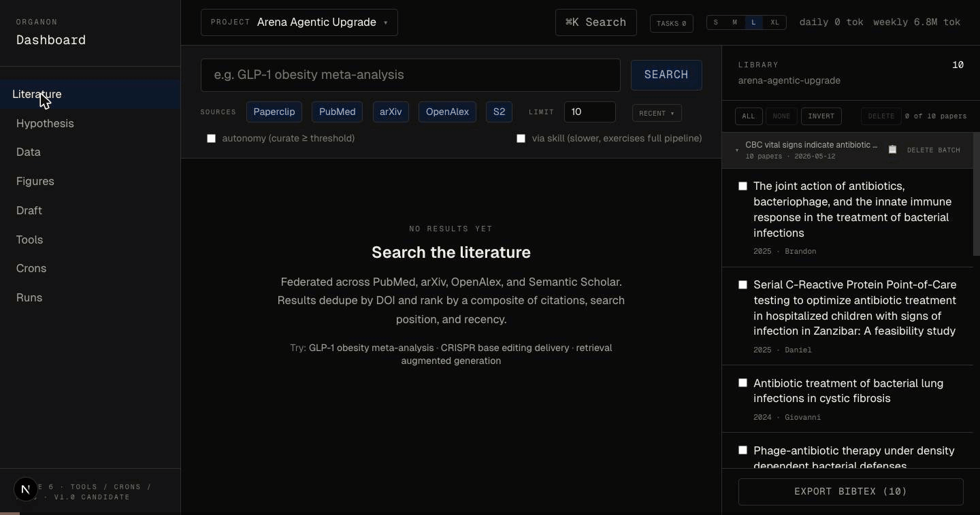Enable the via skill pipeline checkbox
Viewport: 980px width, 515px height.
tap(521, 138)
